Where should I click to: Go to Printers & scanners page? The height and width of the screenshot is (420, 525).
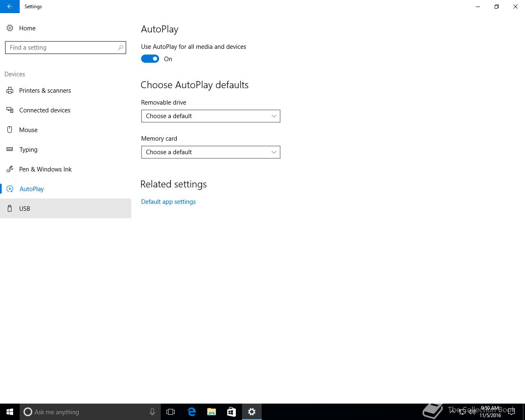point(66,90)
